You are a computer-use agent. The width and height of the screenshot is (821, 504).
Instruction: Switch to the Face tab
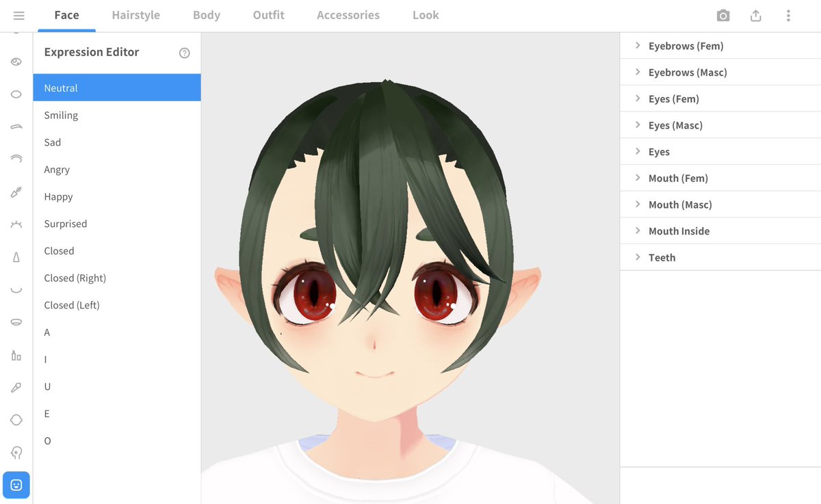66,15
